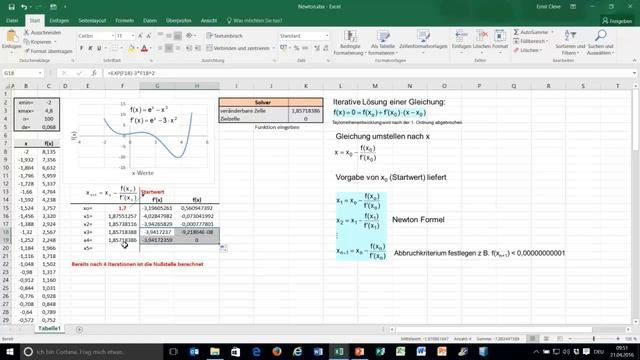
Task: Toggle underline formatting
Action: (99, 48)
